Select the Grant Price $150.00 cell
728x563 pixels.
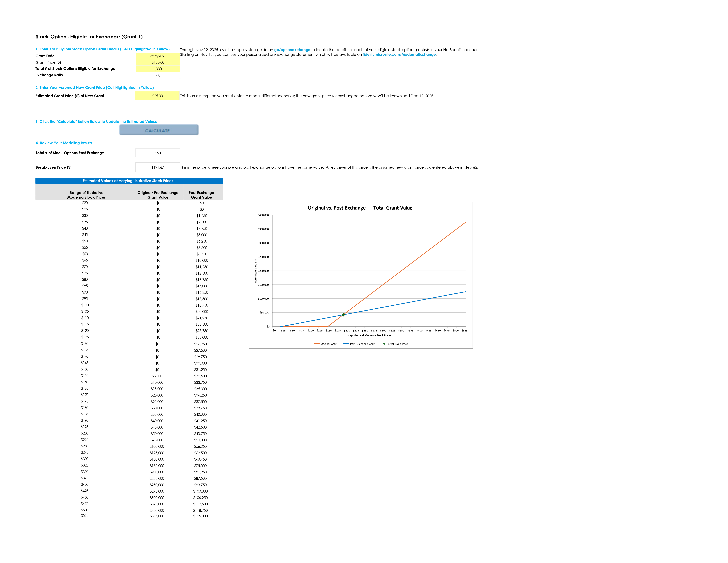pos(158,62)
